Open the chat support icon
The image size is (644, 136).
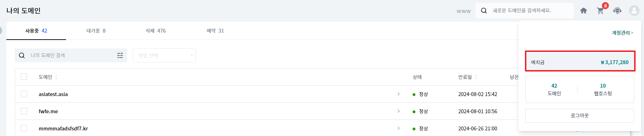pos(617,11)
